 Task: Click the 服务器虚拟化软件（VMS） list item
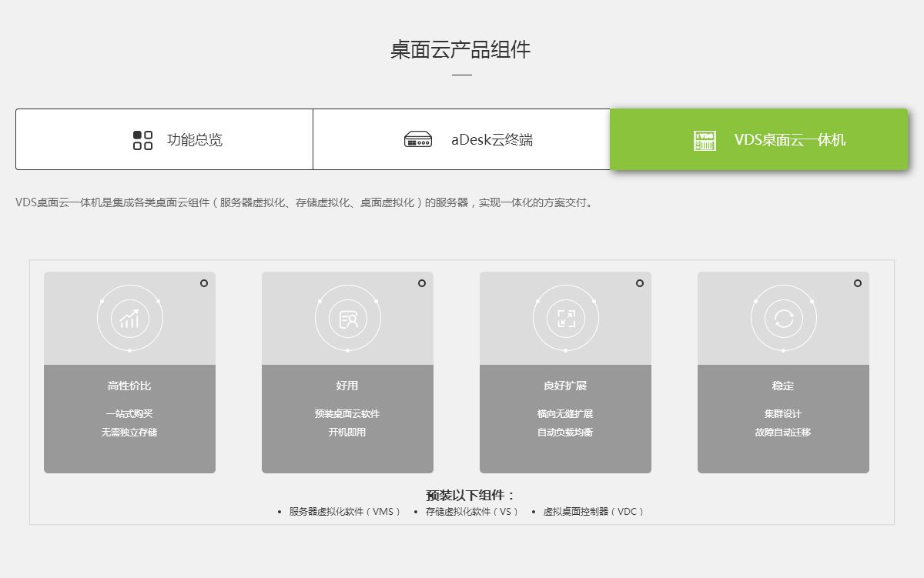pyautogui.click(x=345, y=511)
